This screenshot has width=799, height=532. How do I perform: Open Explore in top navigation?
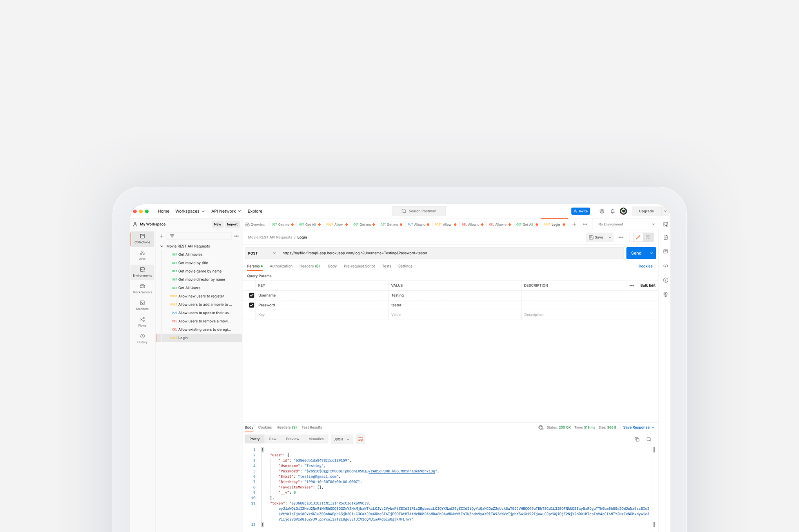pyautogui.click(x=255, y=211)
